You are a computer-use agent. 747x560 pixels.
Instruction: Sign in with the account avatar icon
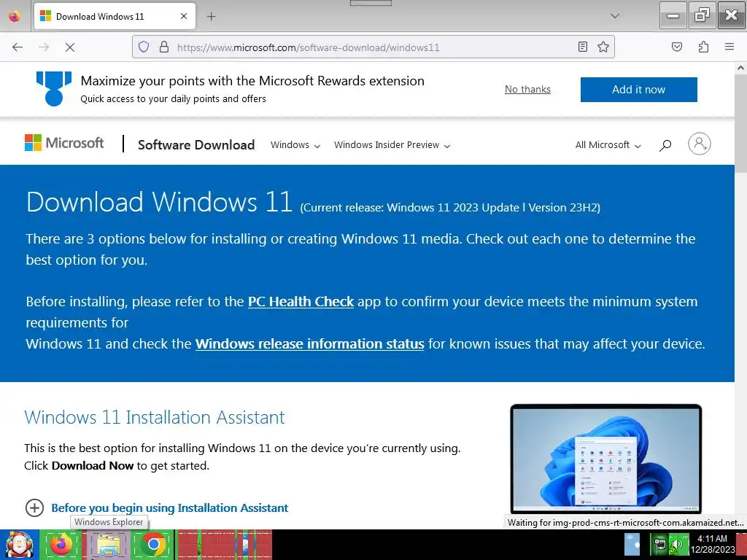coord(699,144)
